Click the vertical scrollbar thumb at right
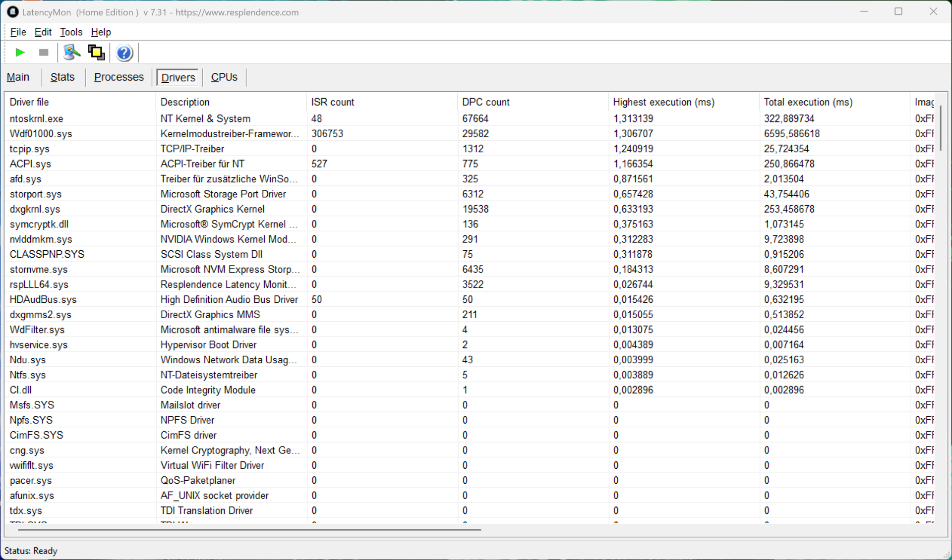952x560 pixels. [940, 128]
